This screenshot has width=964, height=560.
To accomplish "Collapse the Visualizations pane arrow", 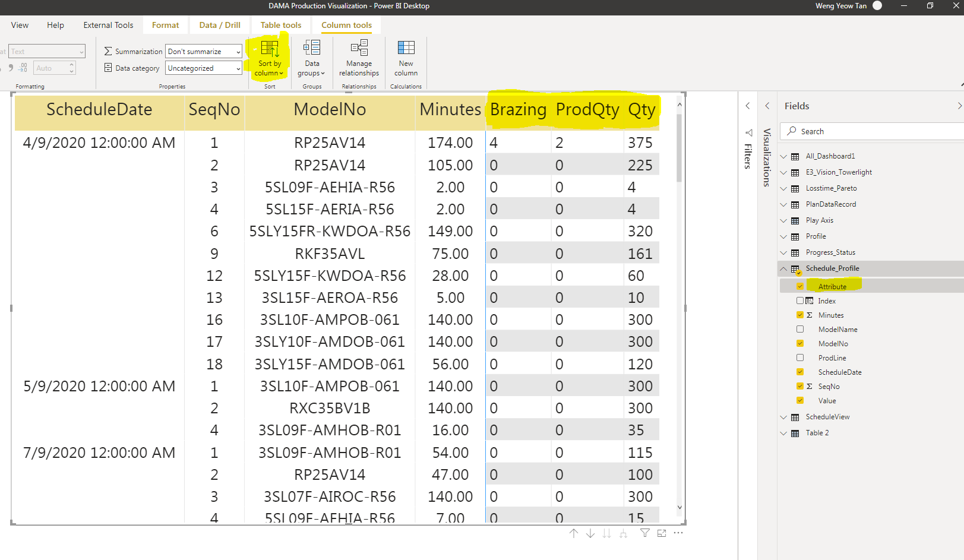I will coord(767,106).
